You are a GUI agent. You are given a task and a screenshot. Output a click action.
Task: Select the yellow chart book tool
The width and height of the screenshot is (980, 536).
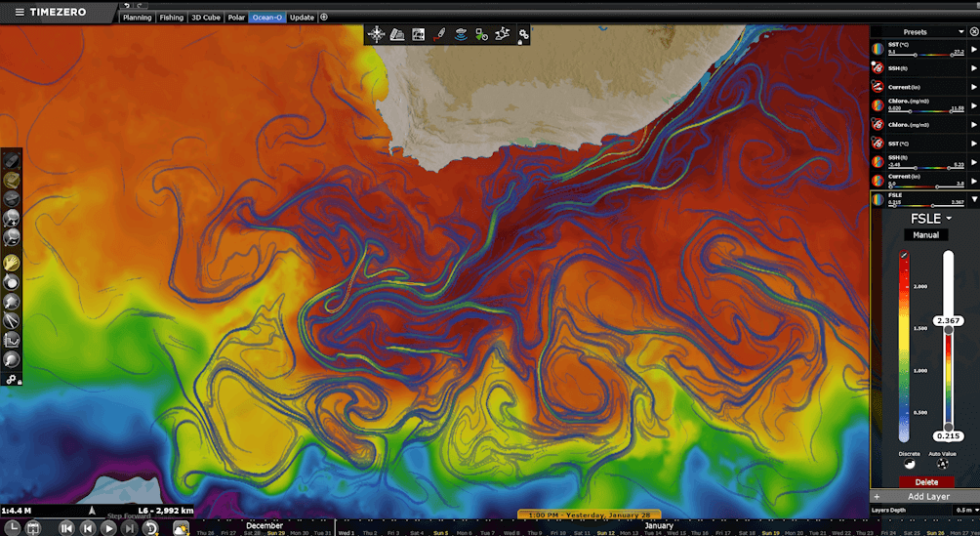tap(12, 180)
